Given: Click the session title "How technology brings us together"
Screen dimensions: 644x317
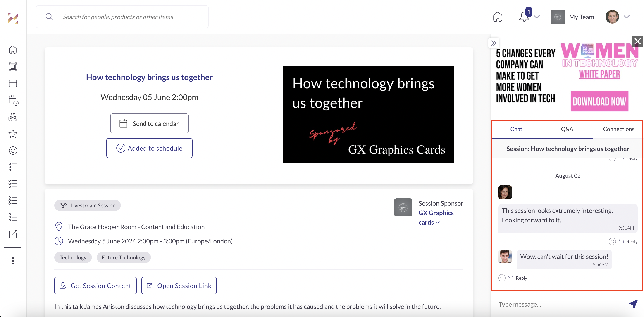Looking at the screenshot, I should [149, 77].
